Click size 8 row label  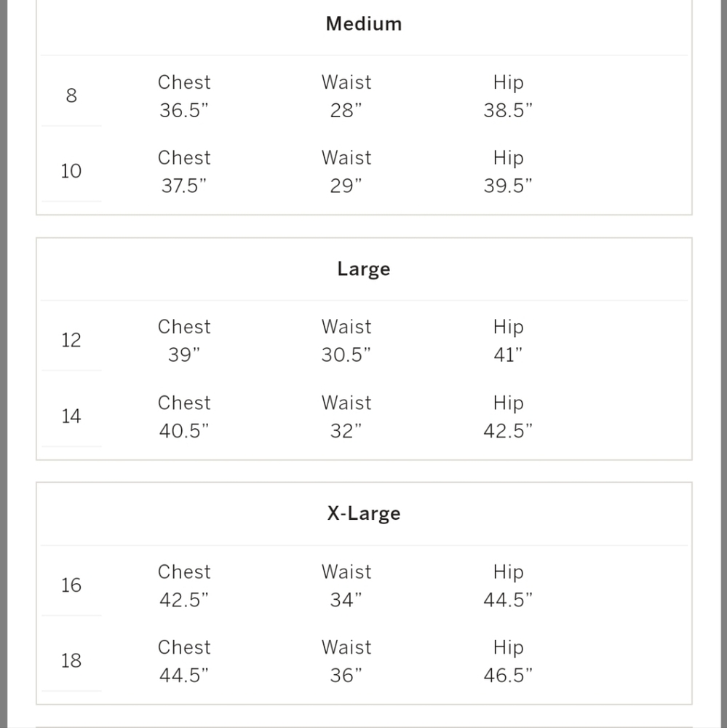71,95
